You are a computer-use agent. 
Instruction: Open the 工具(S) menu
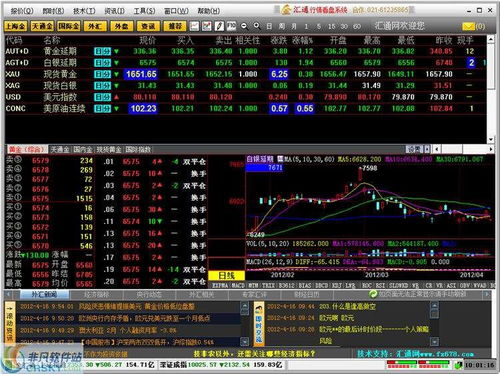point(144,11)
